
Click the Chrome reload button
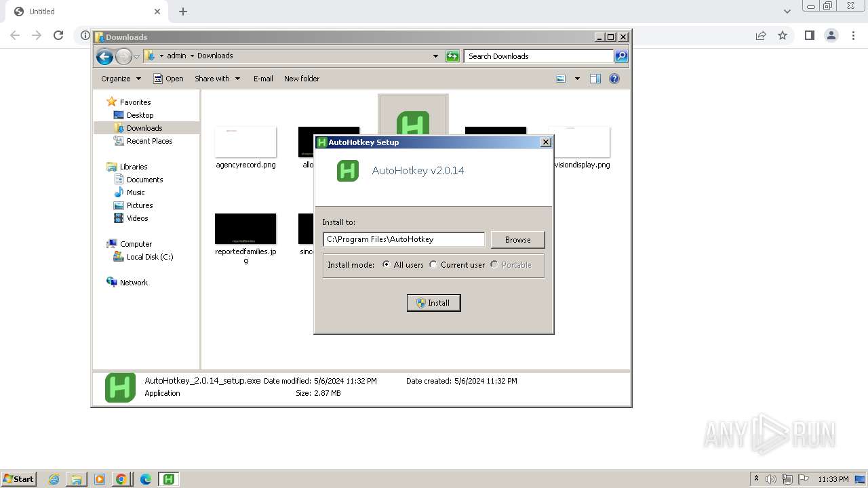pos(58,35)
